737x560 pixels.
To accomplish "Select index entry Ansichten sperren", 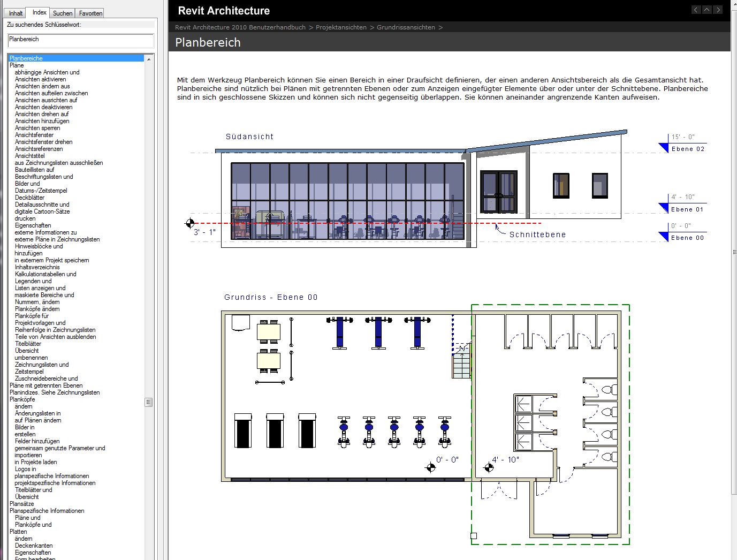I will point(37,128).
